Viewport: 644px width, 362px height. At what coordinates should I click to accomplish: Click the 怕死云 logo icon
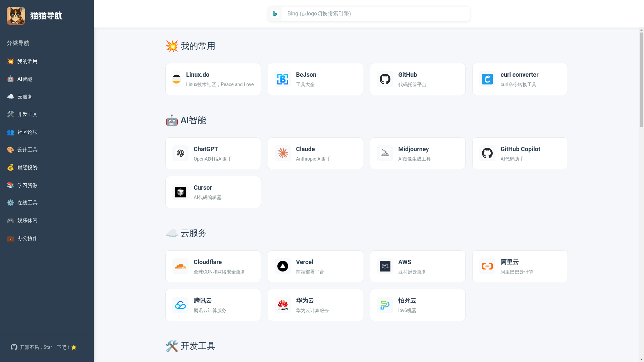(x=385, y=305)
